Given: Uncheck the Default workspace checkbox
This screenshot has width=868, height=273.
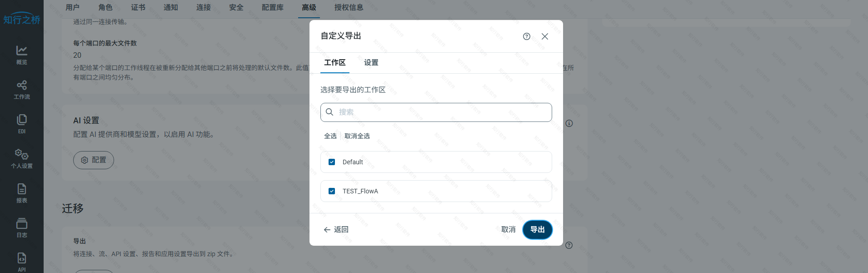Looking at the screenshot, I should click(331, 162).
